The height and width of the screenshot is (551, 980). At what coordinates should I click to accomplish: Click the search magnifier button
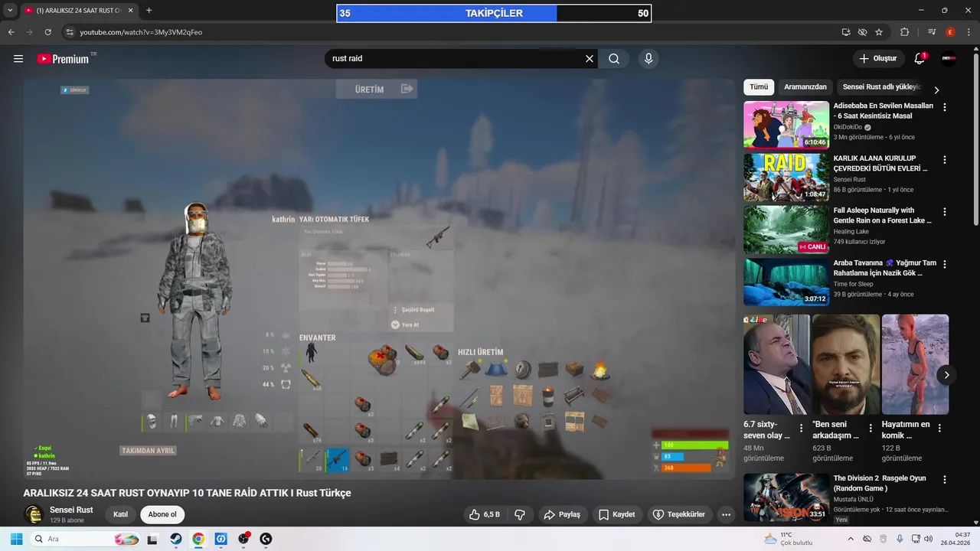pos(614,59)
